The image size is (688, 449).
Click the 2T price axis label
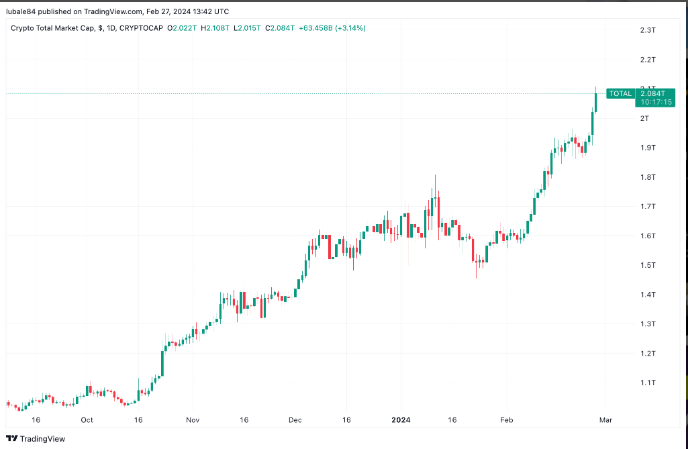click(644, 119)
